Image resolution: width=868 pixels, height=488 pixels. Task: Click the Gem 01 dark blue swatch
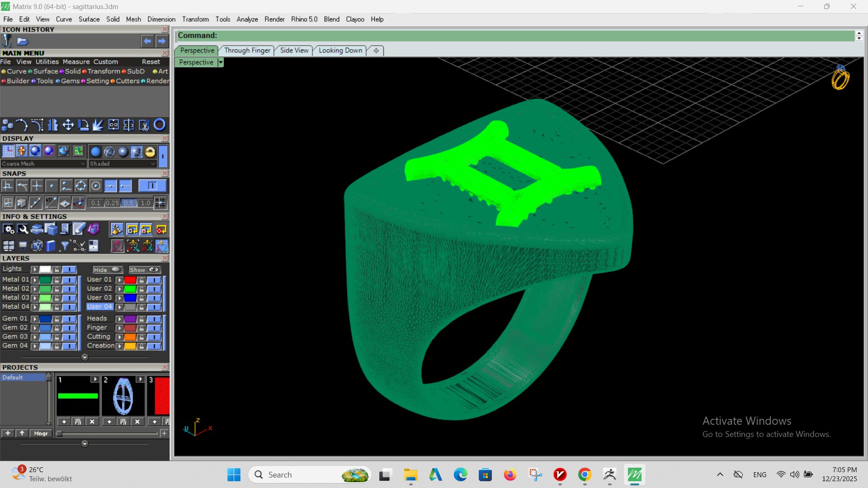coord(45,319)
